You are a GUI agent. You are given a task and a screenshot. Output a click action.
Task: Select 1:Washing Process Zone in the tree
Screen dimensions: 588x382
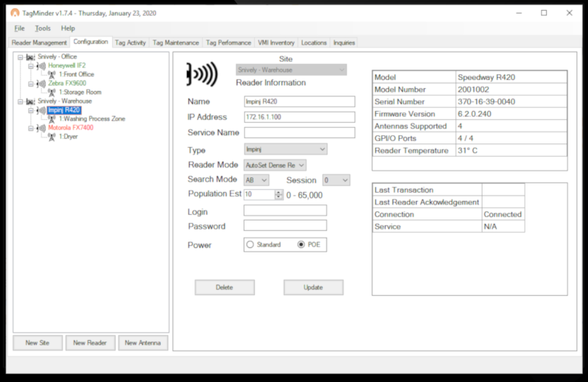[92, 119]
